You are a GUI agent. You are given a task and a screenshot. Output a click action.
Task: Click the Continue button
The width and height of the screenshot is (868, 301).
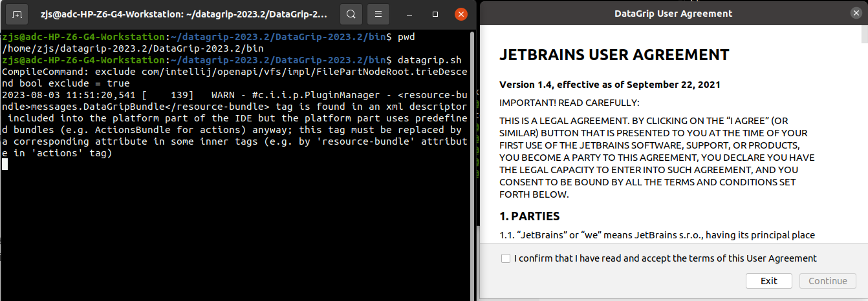click(x=828, y=281)
